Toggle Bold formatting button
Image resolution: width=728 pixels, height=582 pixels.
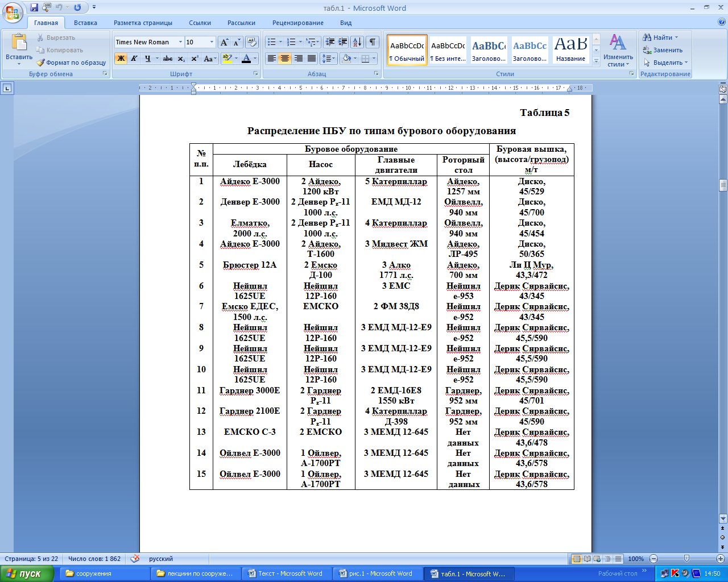121,59
